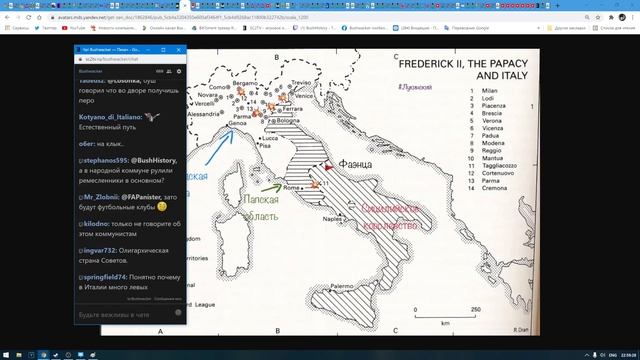Open the emoji picker in chat input
640x360 pixels.
[x=178, y=313]
